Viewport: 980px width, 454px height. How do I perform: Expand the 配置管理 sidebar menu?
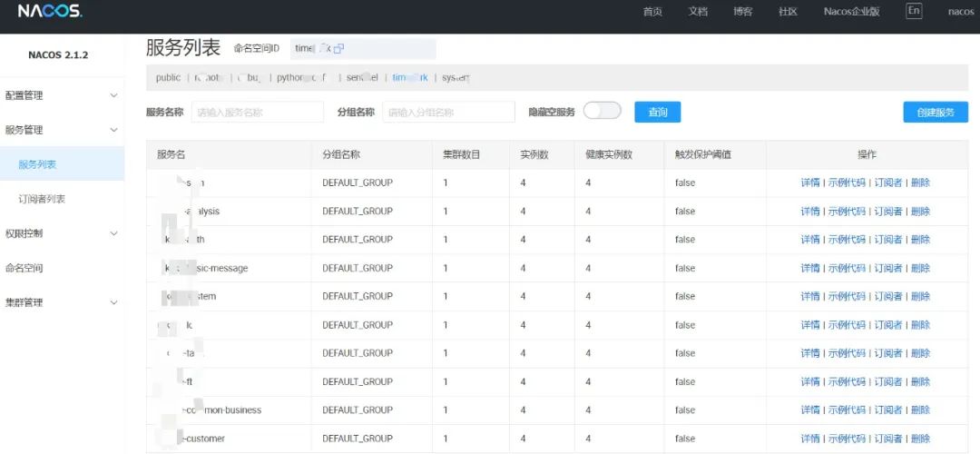tap(62, 95)
